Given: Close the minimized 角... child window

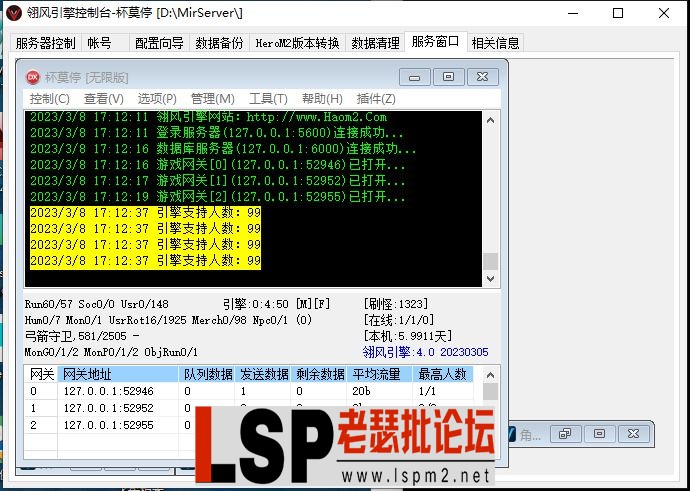Looking at the screenshot, I should pyautogui.click(x=633, y=434).
